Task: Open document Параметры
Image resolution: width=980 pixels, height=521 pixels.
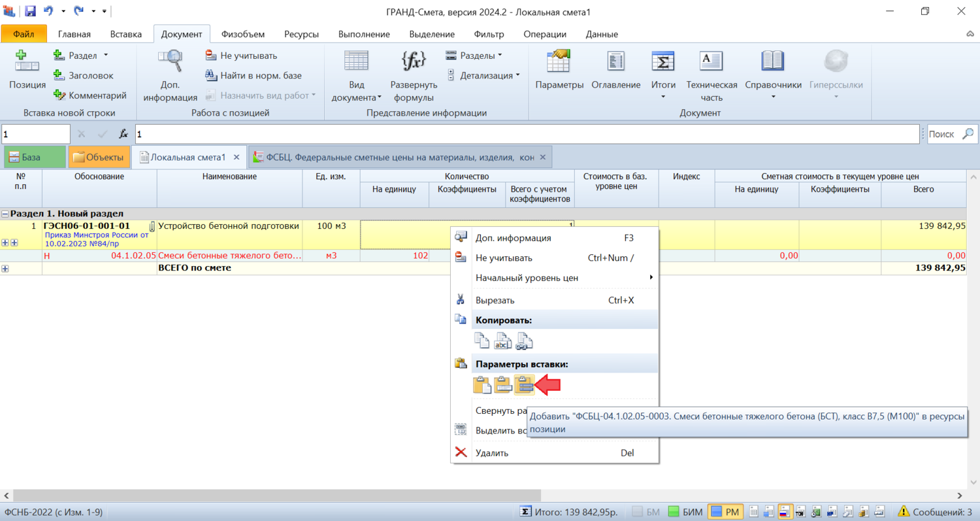Action: [x=559, y=70]
